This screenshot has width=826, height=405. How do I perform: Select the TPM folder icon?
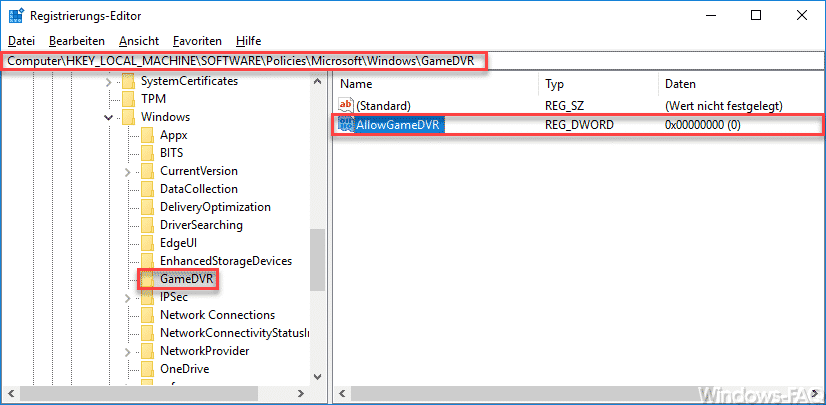pyautogui.click(x=129, y=99)
